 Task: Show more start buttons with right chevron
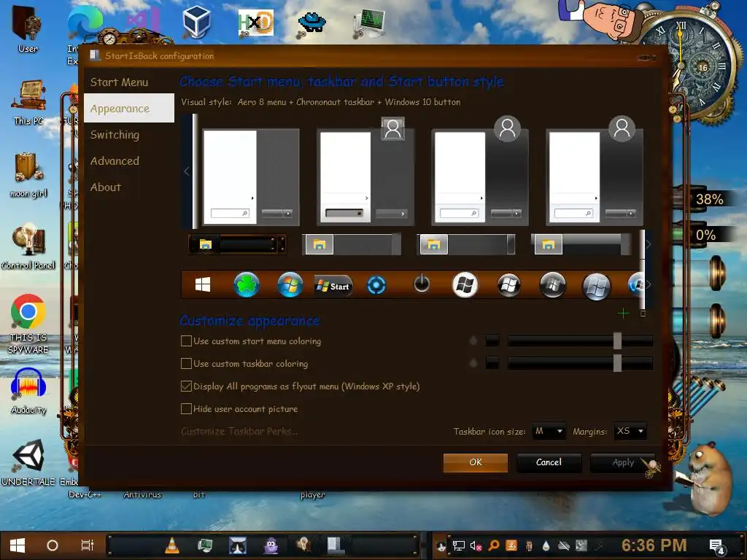649,285
